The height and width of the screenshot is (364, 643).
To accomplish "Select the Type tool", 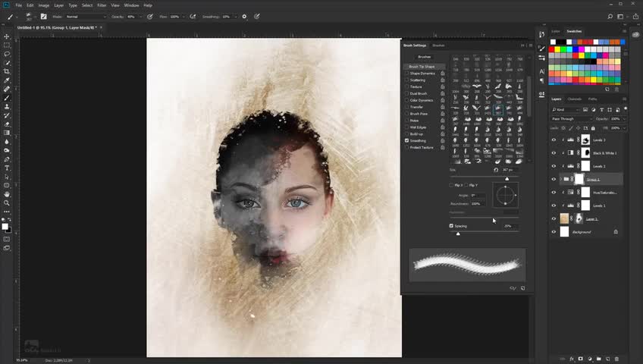I will coord(7,168).
